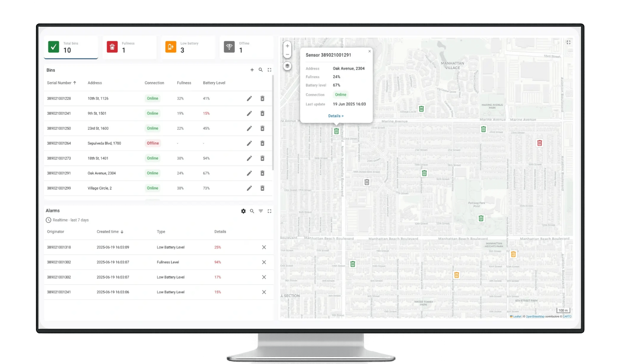Image resolution: width=621 pixels, height=364 pixels.
Task: Toggle the Offline stat card
Action: click(x=246, y=47)
